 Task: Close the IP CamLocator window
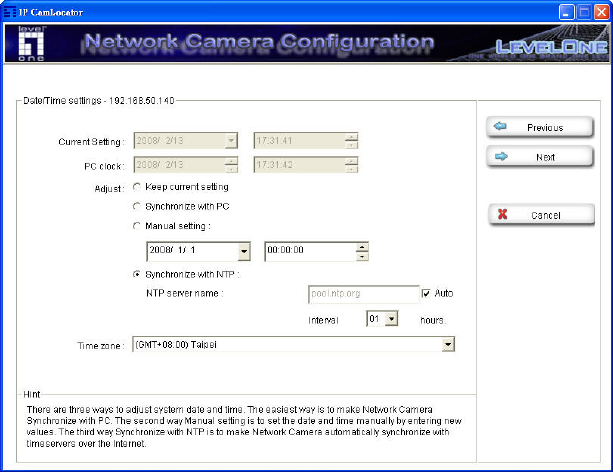[602, 12]
